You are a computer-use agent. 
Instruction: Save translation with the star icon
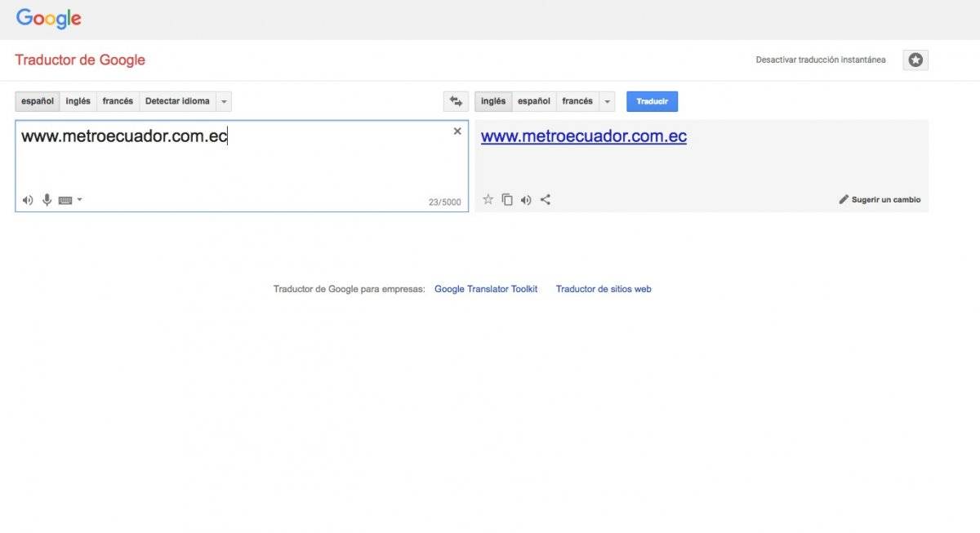point(488,199)
